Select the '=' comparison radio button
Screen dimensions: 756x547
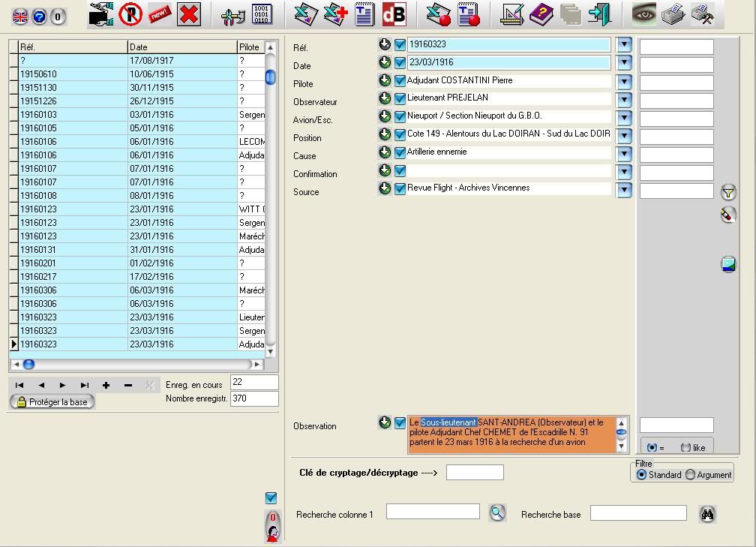(x=651, y=448)
